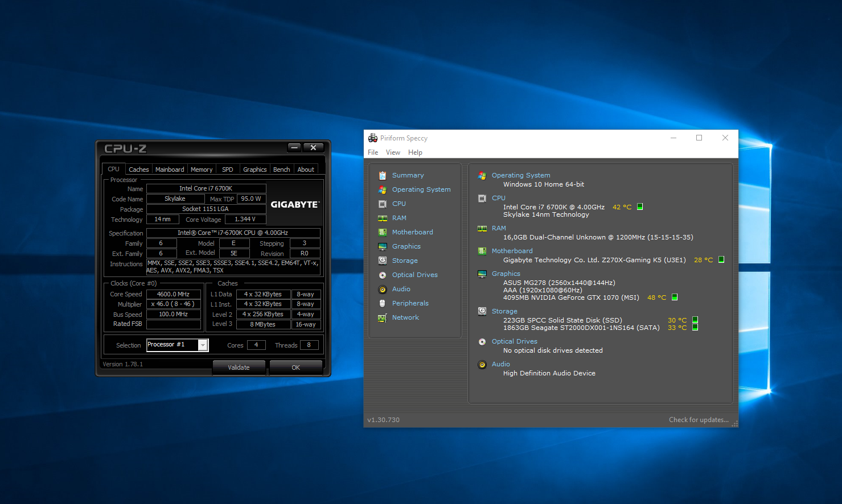Open the Processor #1 selection dropdown
The image size is (842, 504).
click(203, 345)
